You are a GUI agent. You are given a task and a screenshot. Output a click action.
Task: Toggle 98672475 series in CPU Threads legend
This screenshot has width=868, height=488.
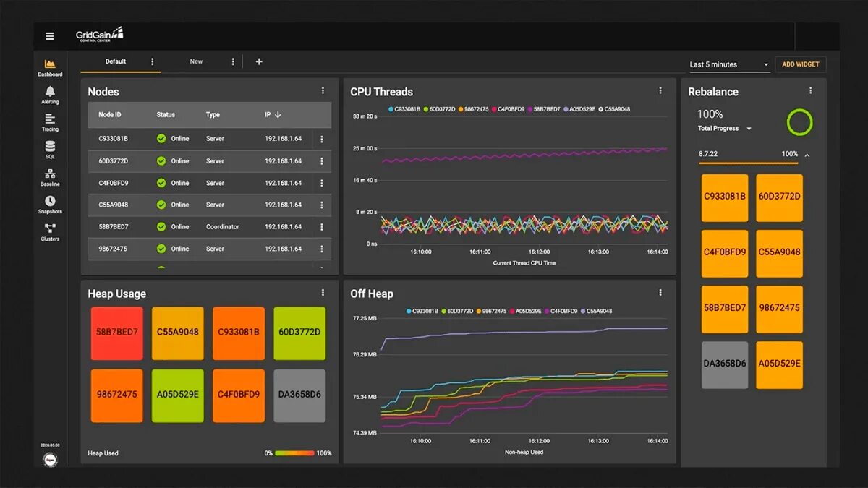click(473, 109)
